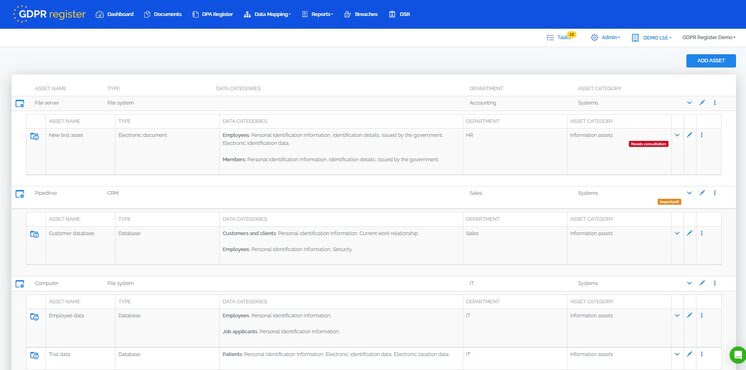The width and height of the screenshot is (746, 370).
Task: Select the File server asset name
Action: click(47, 103)
